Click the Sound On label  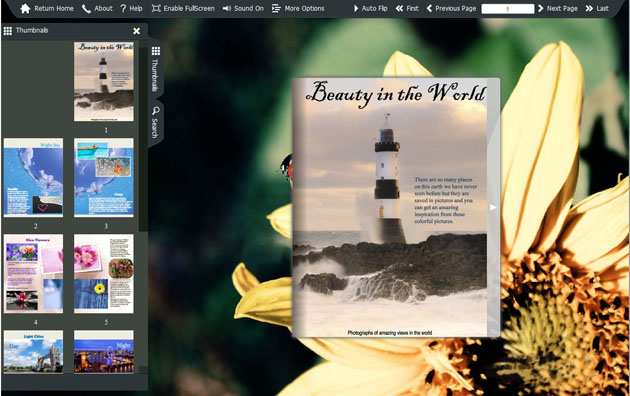(249, 8)
